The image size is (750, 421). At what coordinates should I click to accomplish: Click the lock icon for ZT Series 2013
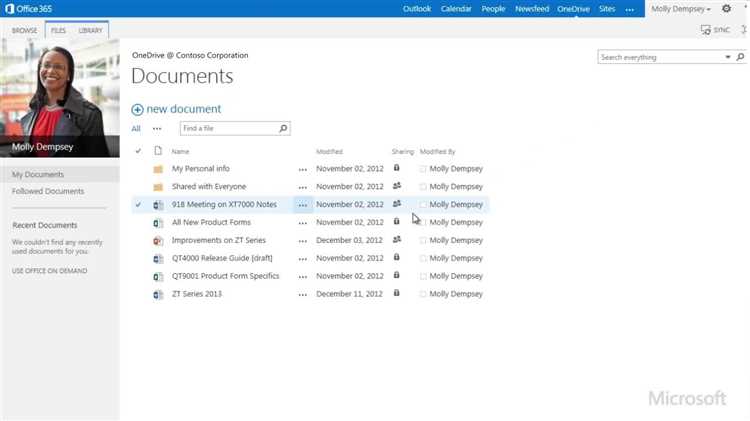click(x=397, y=294)
